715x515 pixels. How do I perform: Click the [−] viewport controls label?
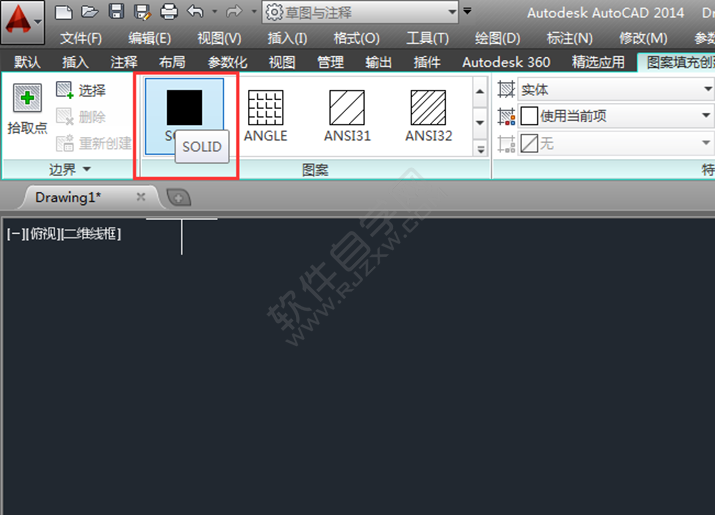pyautogui.click(x=14, y=234)
